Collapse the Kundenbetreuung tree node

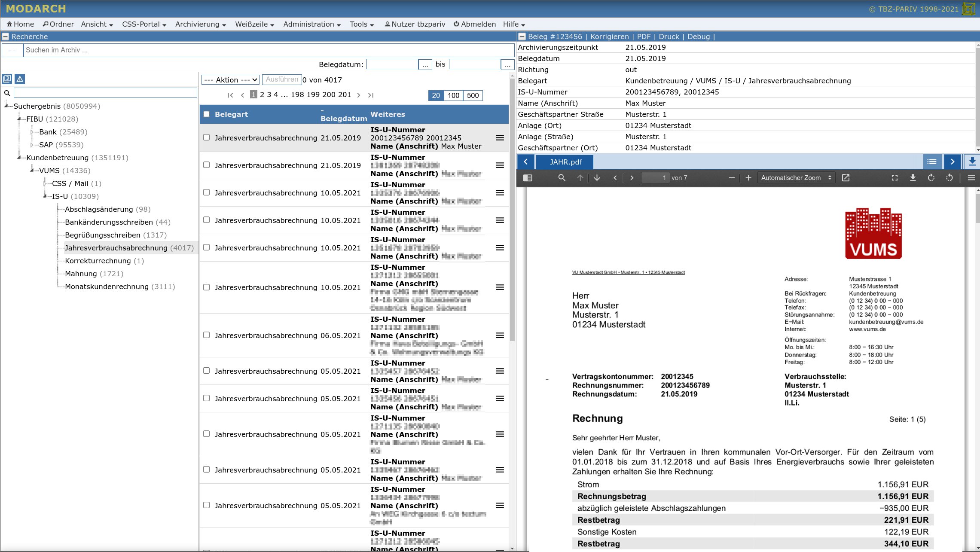(x=19, y=158)
